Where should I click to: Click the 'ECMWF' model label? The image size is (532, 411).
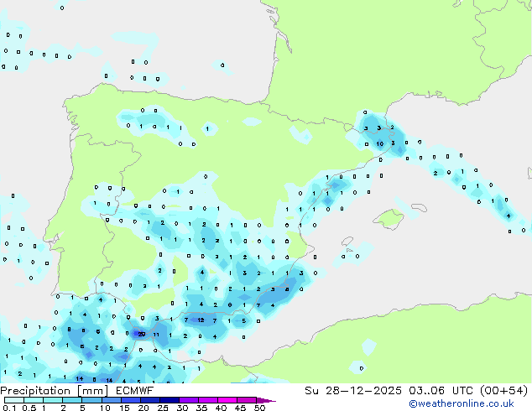[x=135, y=391]
